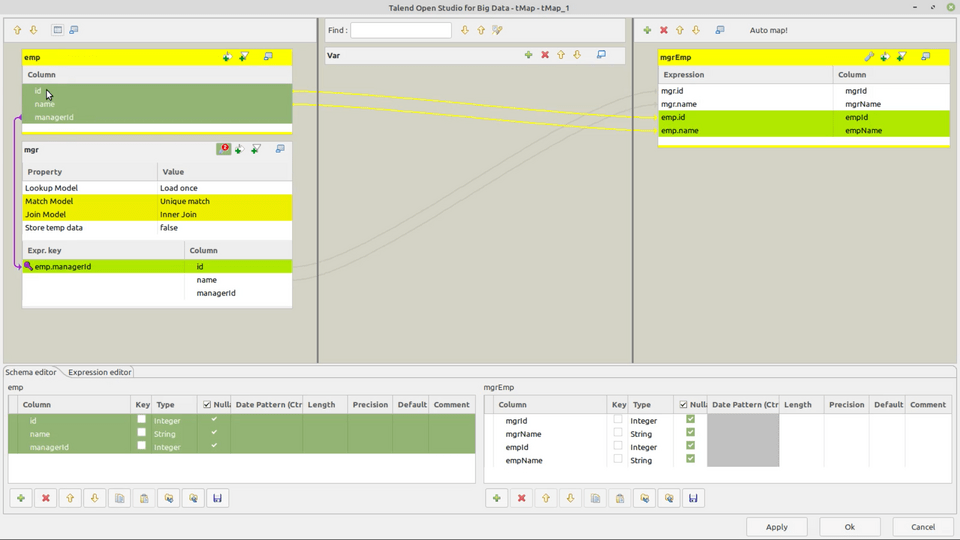Viewport: 960px width, 540px height.
Task: Remove the selected variable in the Var panel
Action: pyautogui.click(x=545, y=55)
